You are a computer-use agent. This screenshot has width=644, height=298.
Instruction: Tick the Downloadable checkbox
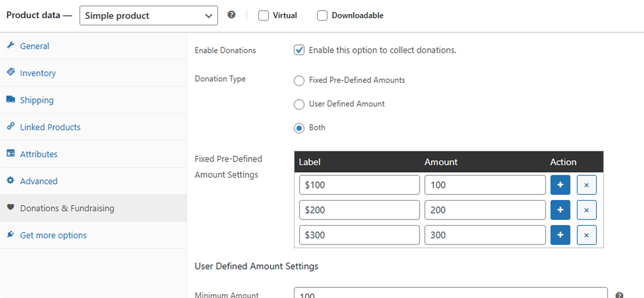pos(322,16)
